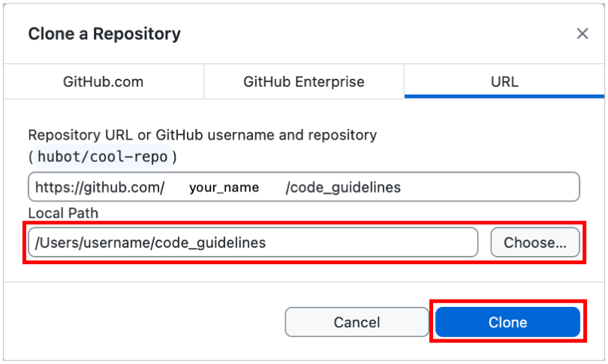Viewport: 608px width, 364px height.
Task: Click the blue underline beneath the URL tab
Action: pos(504,97)
